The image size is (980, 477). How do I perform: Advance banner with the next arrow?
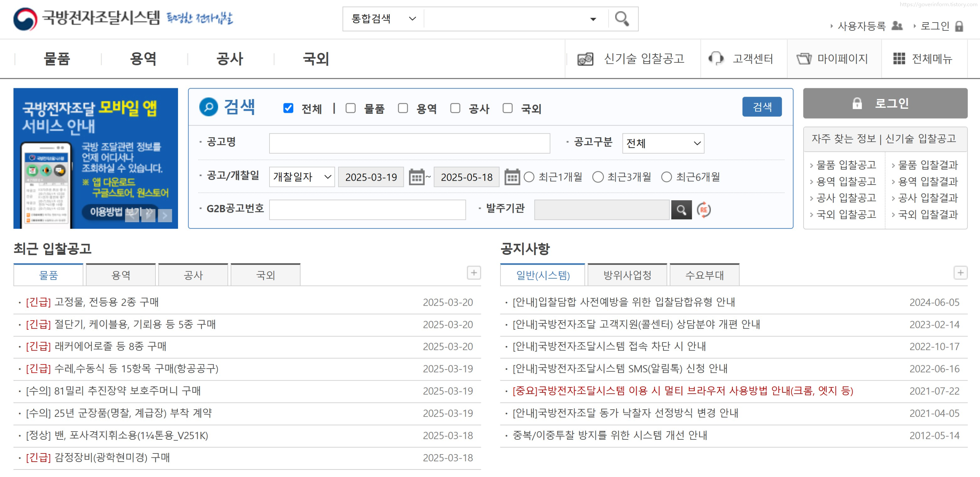[x=165, y=216]
